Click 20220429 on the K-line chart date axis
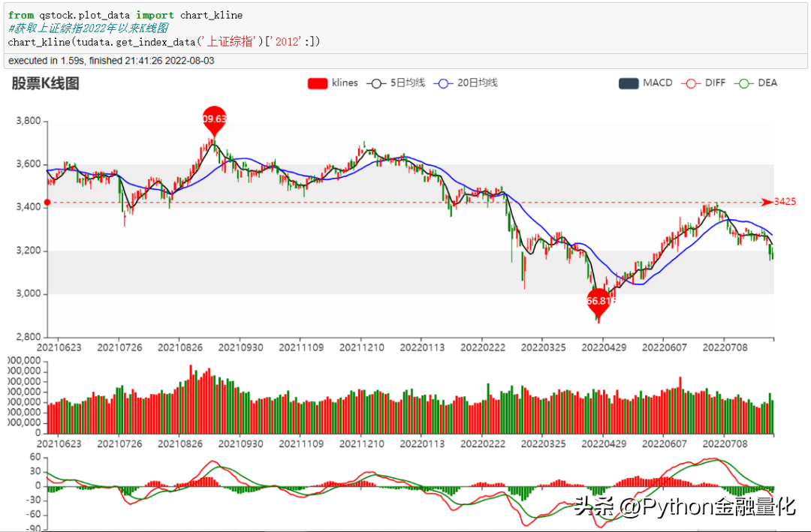 point(604,347)
